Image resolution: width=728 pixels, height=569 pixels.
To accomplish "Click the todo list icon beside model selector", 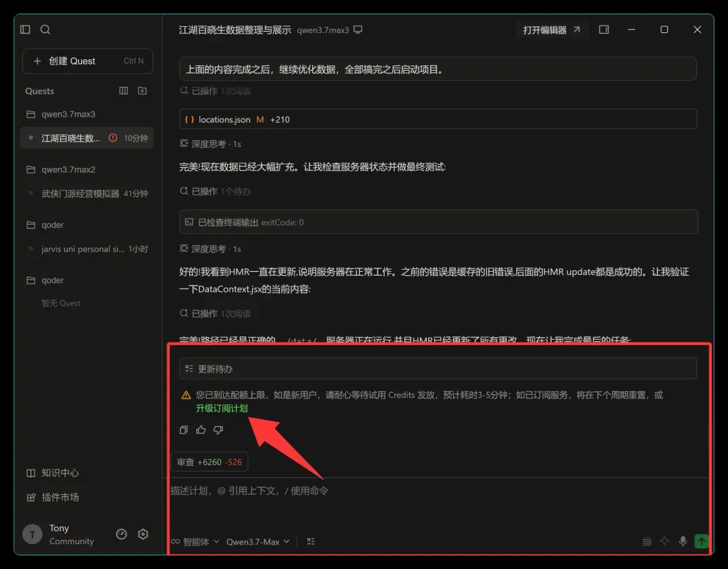I will coord(311,541).
